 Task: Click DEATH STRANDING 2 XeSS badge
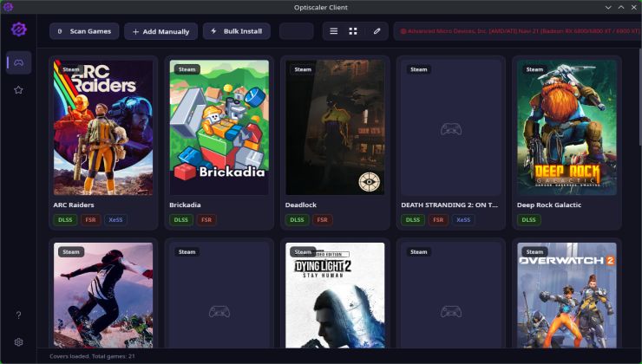point(463,219)
